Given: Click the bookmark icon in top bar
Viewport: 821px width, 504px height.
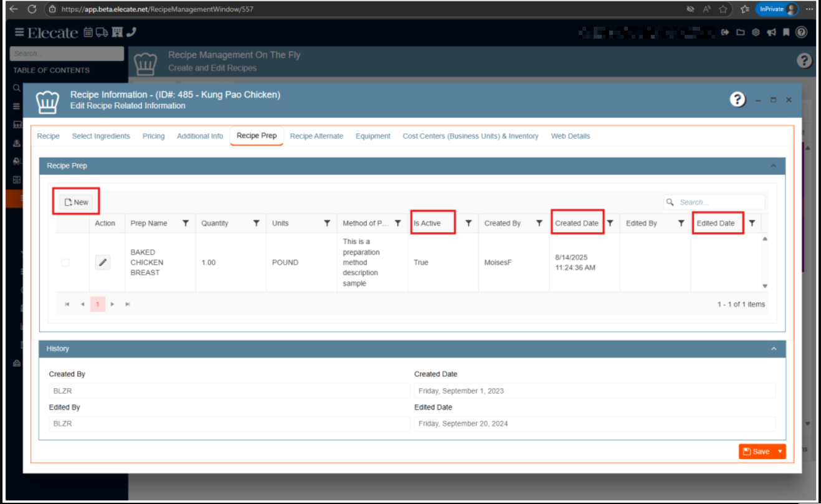Looking at the screenshot, I should 786,32.
